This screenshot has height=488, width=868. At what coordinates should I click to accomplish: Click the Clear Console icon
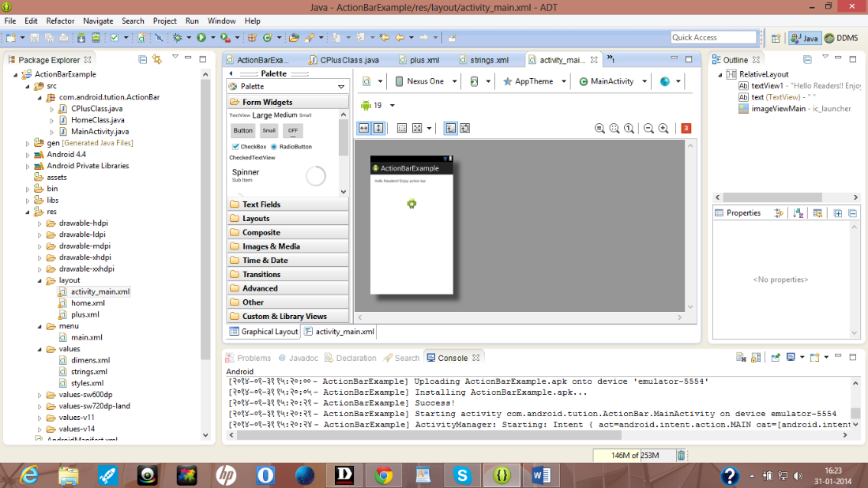(741, 358)
